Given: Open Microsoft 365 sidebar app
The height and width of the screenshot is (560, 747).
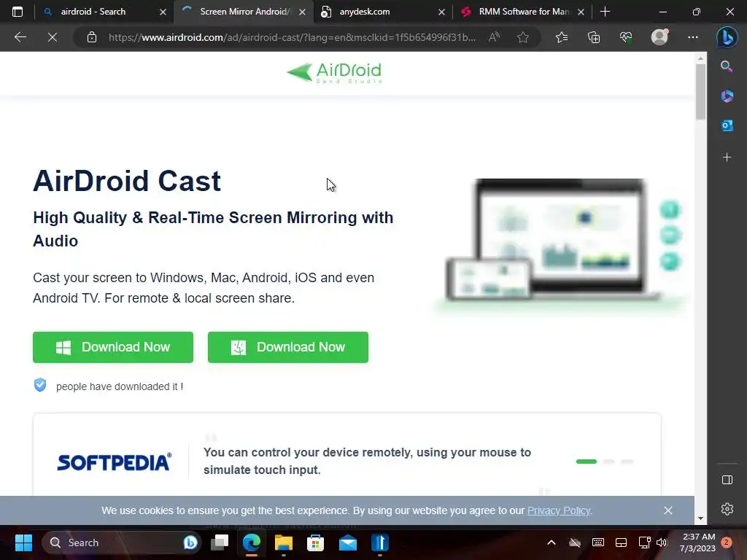Looking at the screenshot, I should (x=727, y=96).
